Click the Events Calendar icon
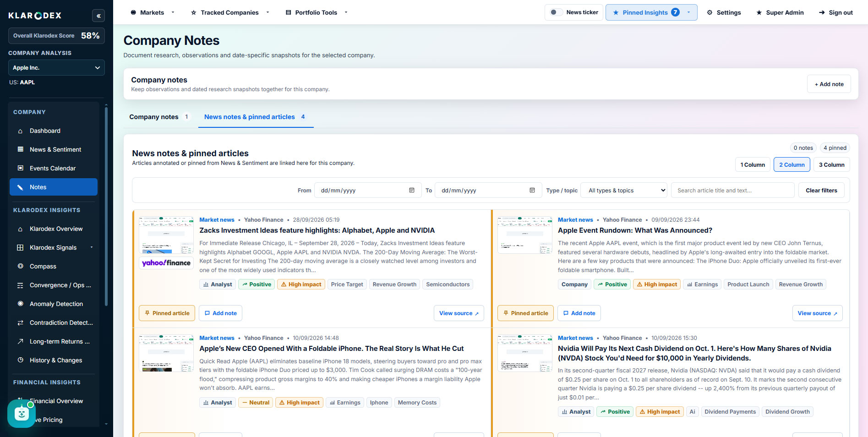 point(20,168)
